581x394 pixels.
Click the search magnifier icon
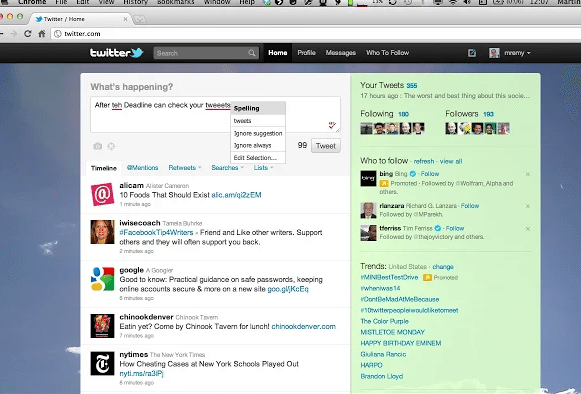(252, 53)
